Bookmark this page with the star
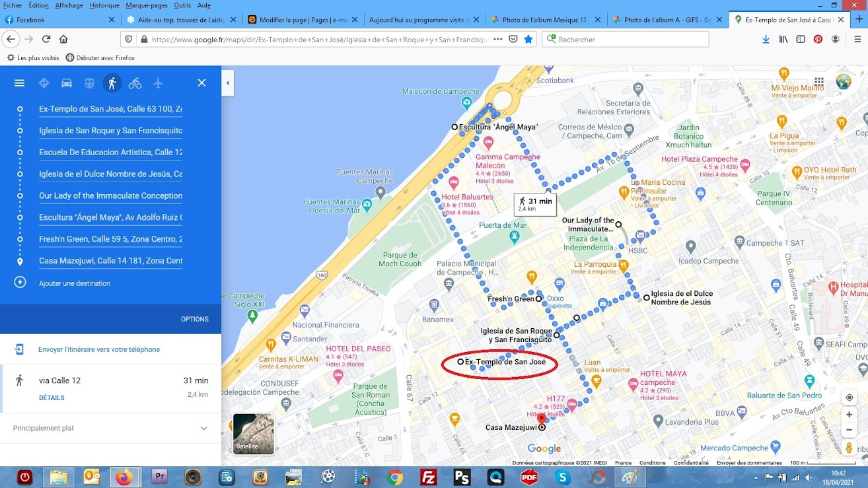The width and height of the screenshot is (868, 488). [528, 39]
